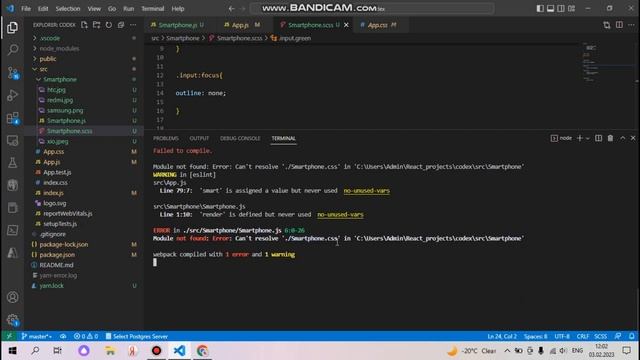Collapse all folders in Explorer
This screenshot has width=640, height=360.
[x=121, y=25]
